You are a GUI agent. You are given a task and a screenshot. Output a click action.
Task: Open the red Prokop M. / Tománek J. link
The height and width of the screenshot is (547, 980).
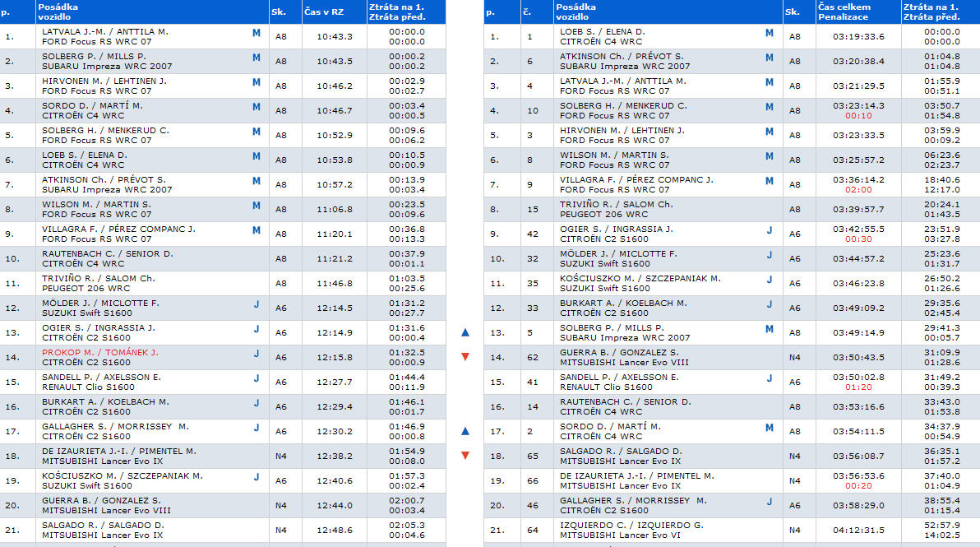pos(99,352)
